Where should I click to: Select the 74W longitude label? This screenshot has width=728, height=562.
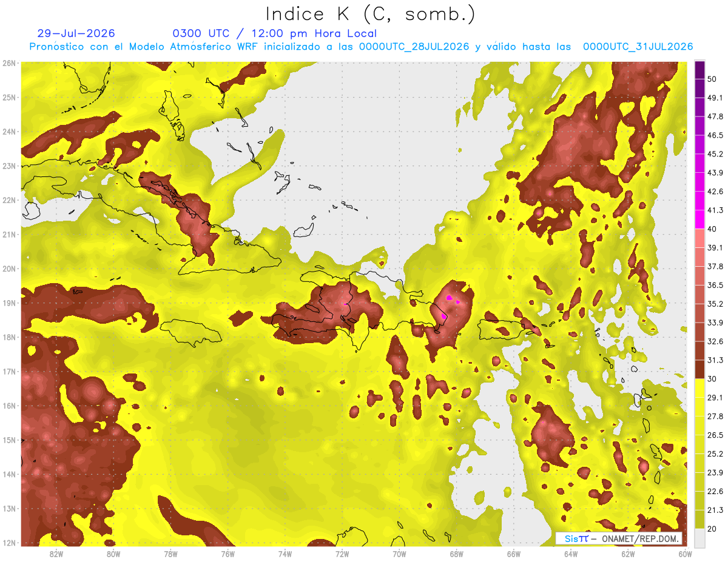pyautogui.click(x=285, y=554)
